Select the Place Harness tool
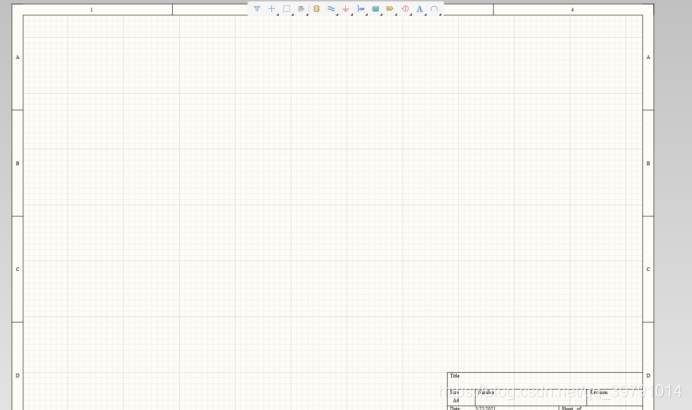 361,9
